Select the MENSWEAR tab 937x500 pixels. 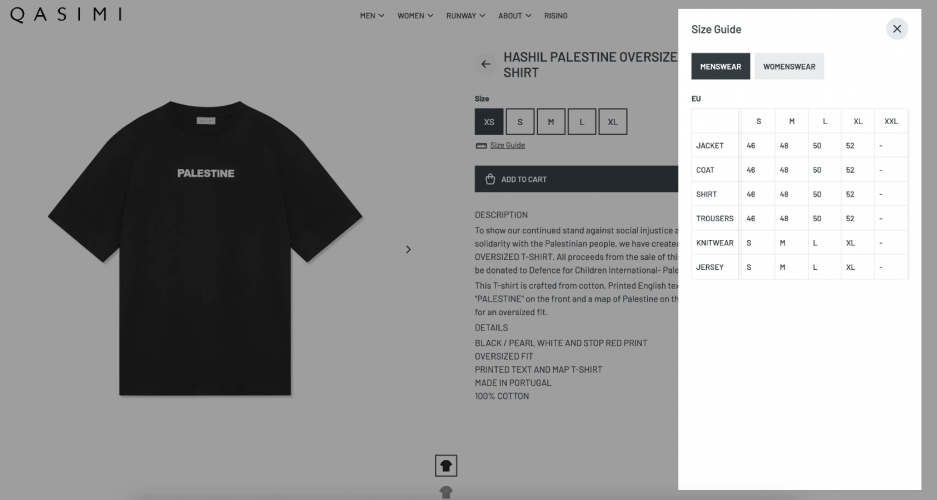(720, 67)
